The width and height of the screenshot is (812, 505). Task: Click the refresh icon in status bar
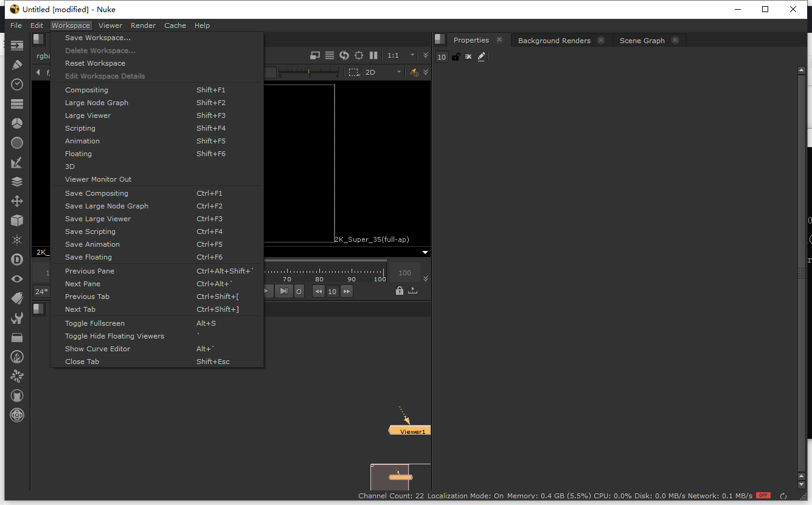click(x=783, y=496)
